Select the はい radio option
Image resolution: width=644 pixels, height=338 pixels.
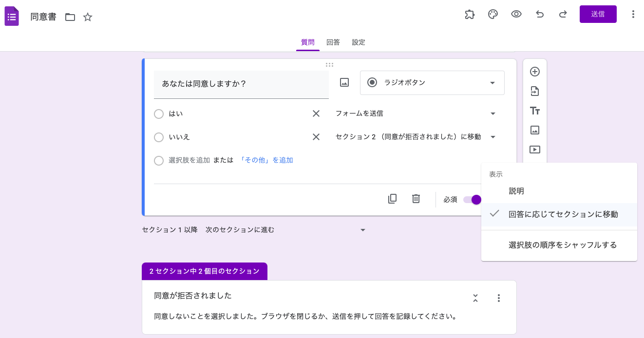click(x=159, y=114)
